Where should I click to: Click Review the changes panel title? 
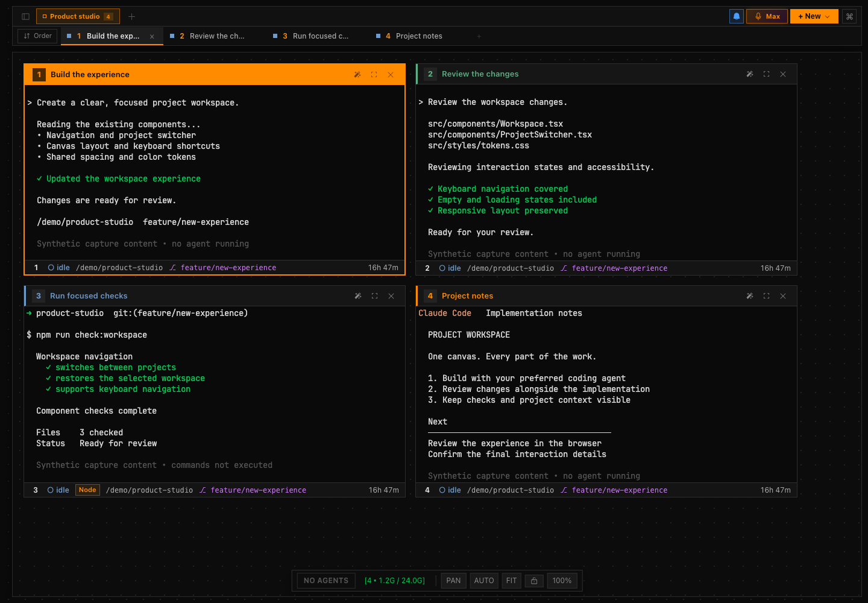(480, 74)
